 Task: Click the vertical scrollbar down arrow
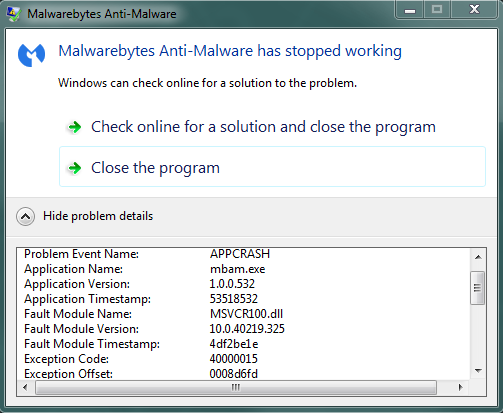point(478,371)
